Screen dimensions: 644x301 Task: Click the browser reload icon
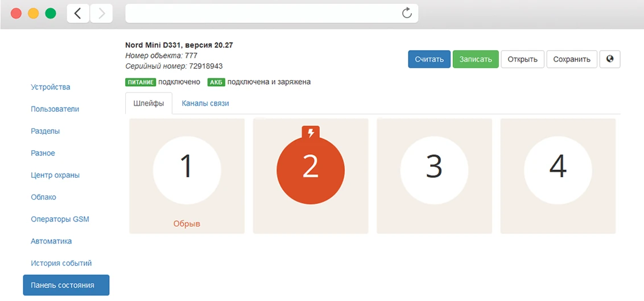[406, 14]
